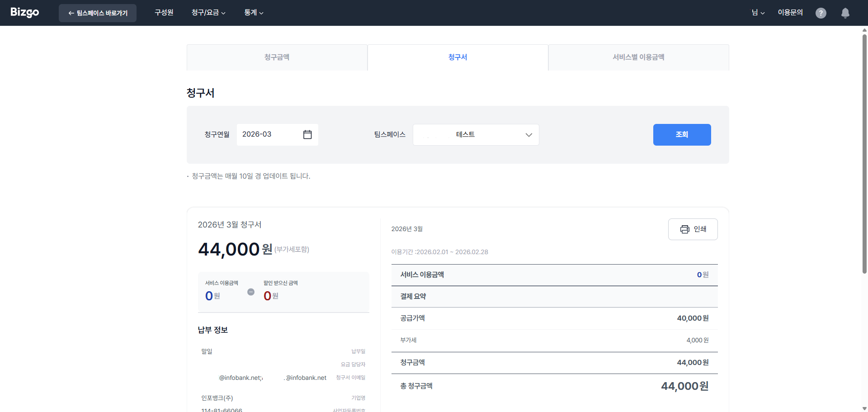Select the 구성원 menu item

[164, 12]
